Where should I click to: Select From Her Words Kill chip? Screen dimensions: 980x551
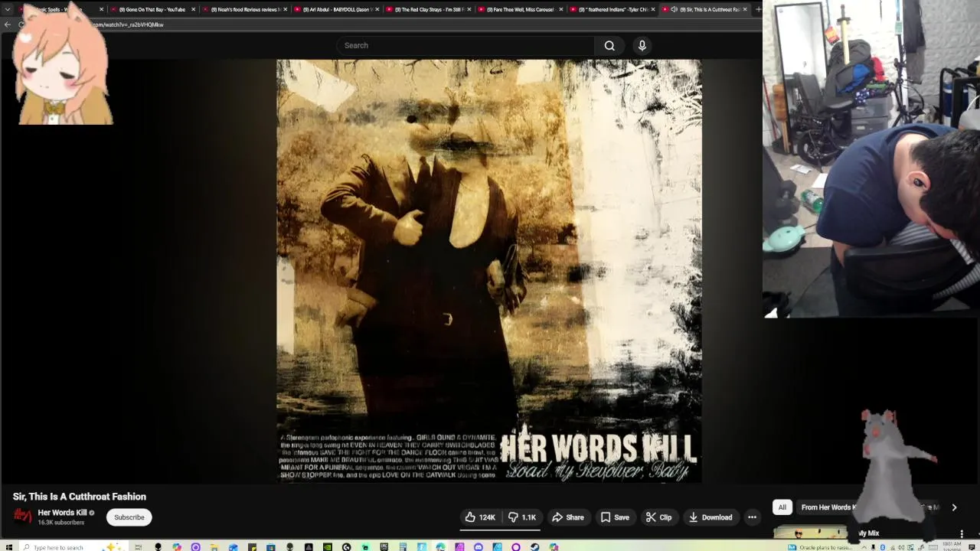828,507
